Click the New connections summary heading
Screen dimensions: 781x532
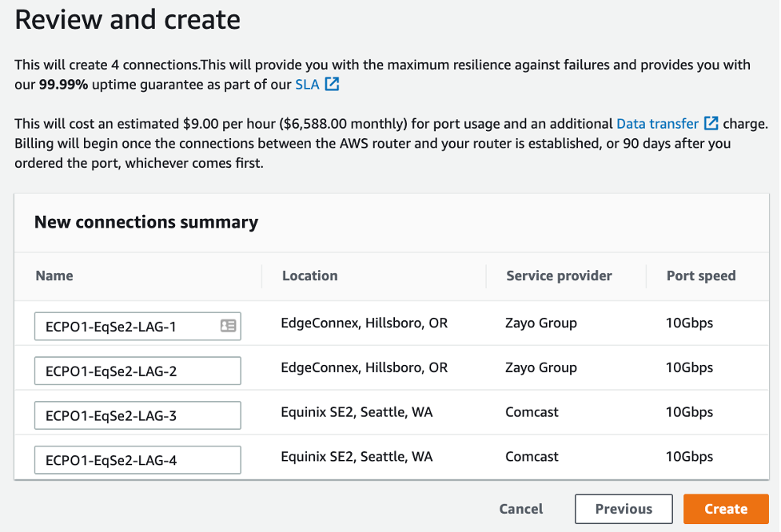146,222
